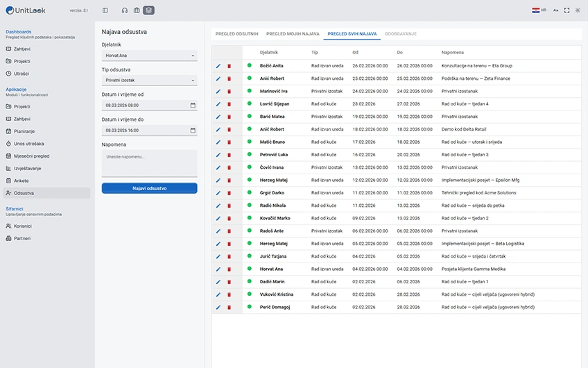
Task: Edit Dadić Marin absence entry
Action: [x=218, y=282]
